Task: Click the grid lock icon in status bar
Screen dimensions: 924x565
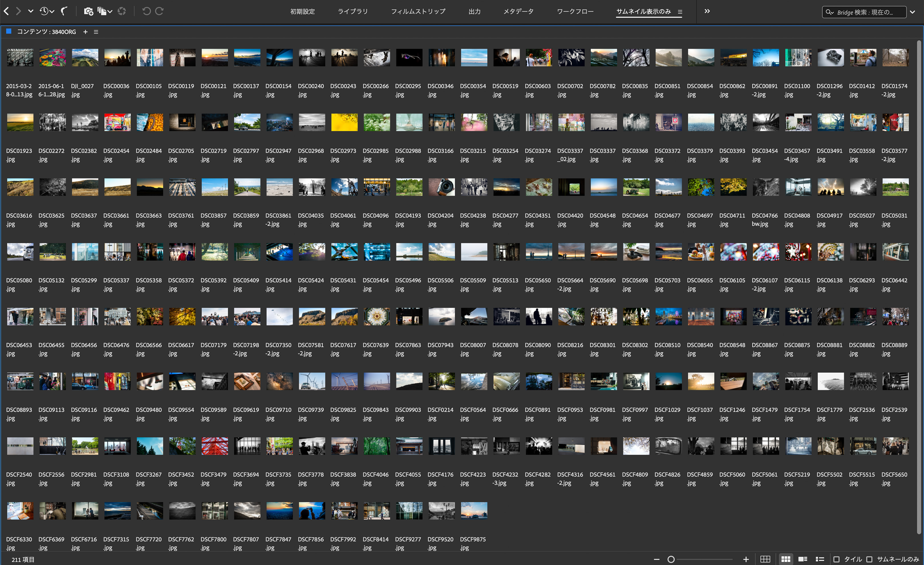Action: [765, 559]
